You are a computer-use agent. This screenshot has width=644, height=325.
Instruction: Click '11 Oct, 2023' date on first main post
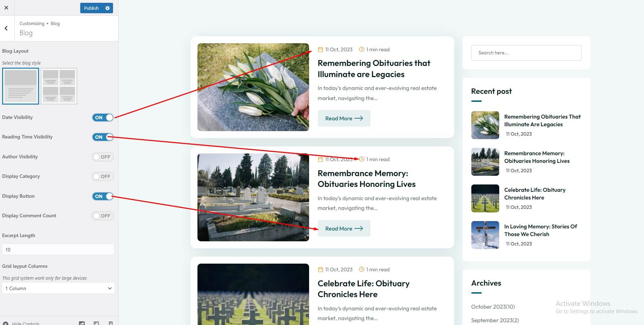(x=339, y=50)
